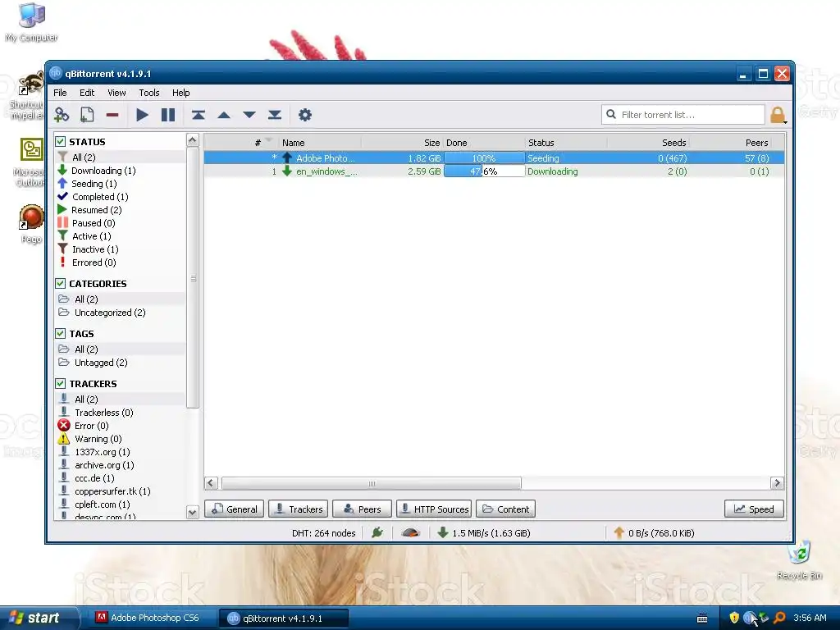Click sidebar scroll up arrow
The height and width of the screenshot is (630, 840).
pyautogui.click(x=192, y=139)
